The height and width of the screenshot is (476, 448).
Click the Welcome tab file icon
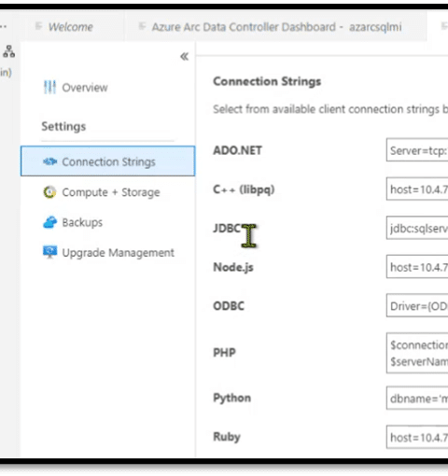point(38,26)
